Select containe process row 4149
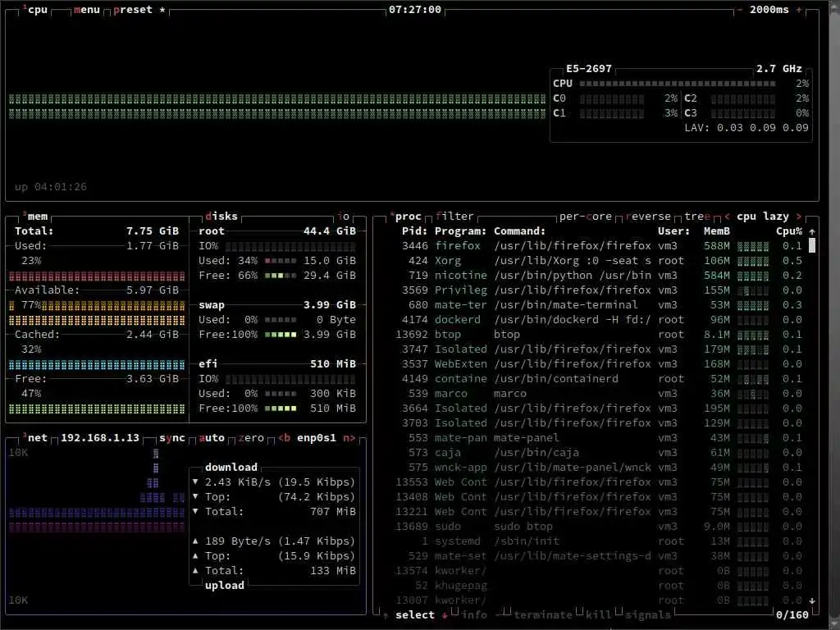Viewport: 840px width, 630px height. click(x=591, y=379)
